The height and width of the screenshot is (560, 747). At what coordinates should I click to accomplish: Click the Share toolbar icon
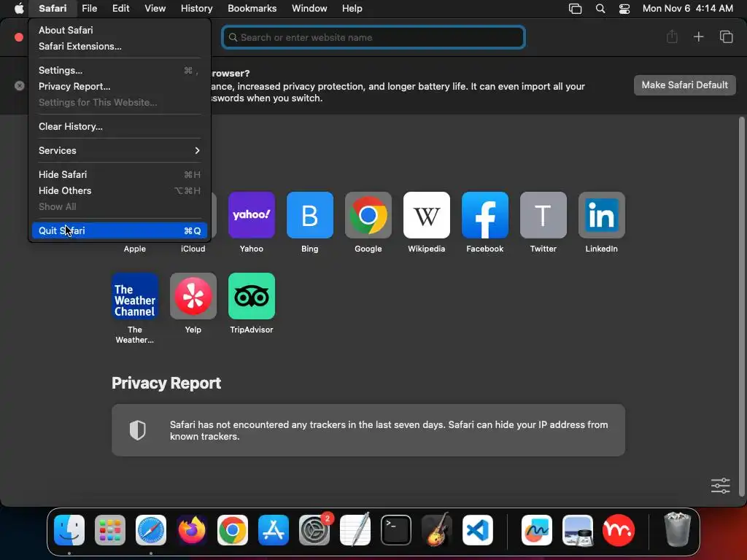pos(672,36)
